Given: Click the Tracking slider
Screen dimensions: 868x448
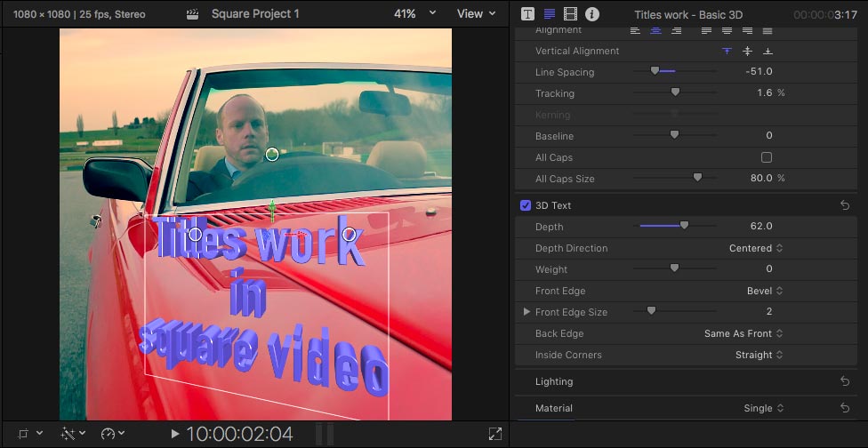Looking at the screenshot, I should tap(674, 92).
